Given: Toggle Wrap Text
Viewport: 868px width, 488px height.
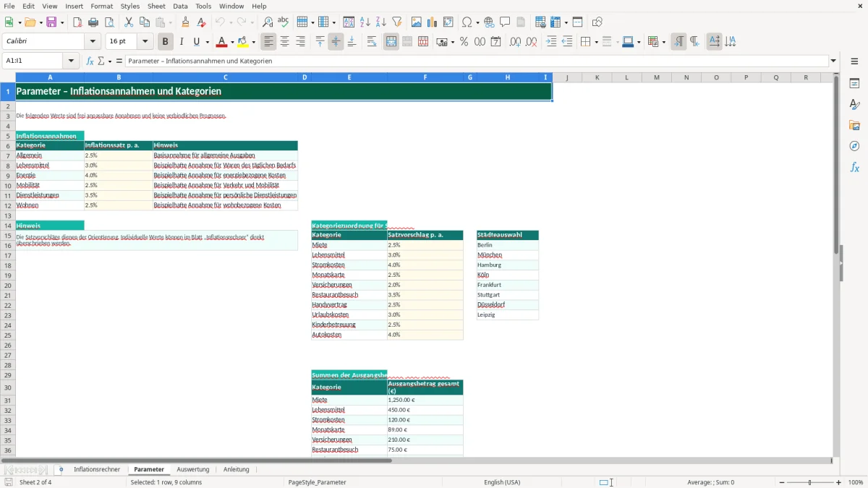Looking at the screenshot, I should point(372,42).
